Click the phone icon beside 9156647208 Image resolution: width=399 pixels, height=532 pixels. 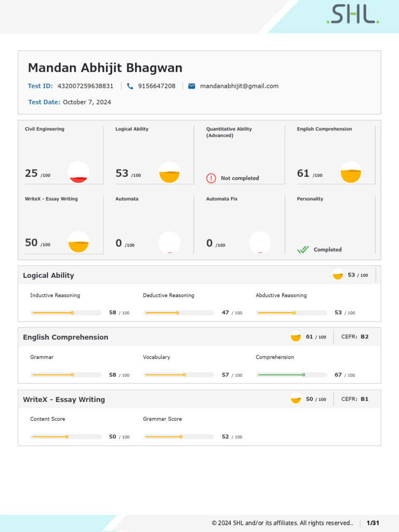click(130, 86)
